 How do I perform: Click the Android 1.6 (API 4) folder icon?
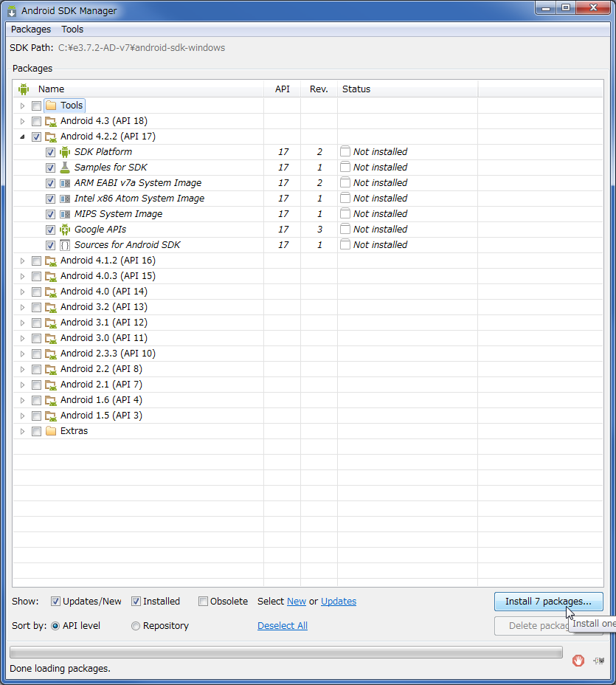pyautogui.click(x=51, y=401)
